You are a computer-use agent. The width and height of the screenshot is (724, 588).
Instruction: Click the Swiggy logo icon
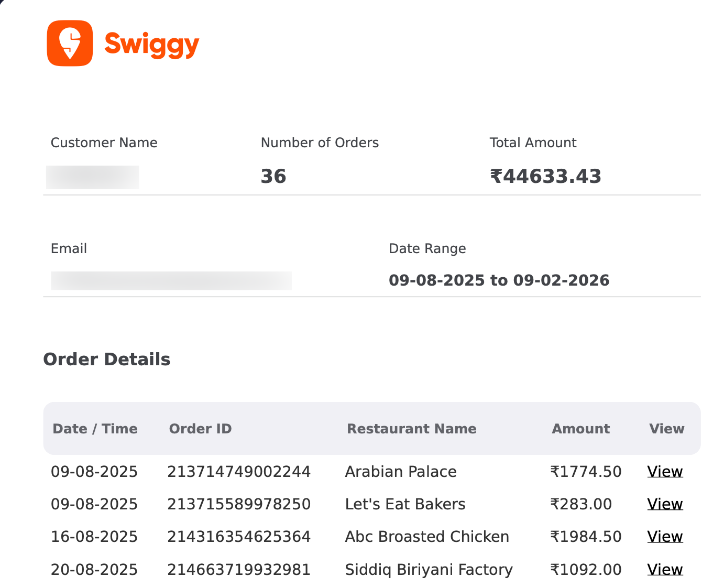(70, 43)
